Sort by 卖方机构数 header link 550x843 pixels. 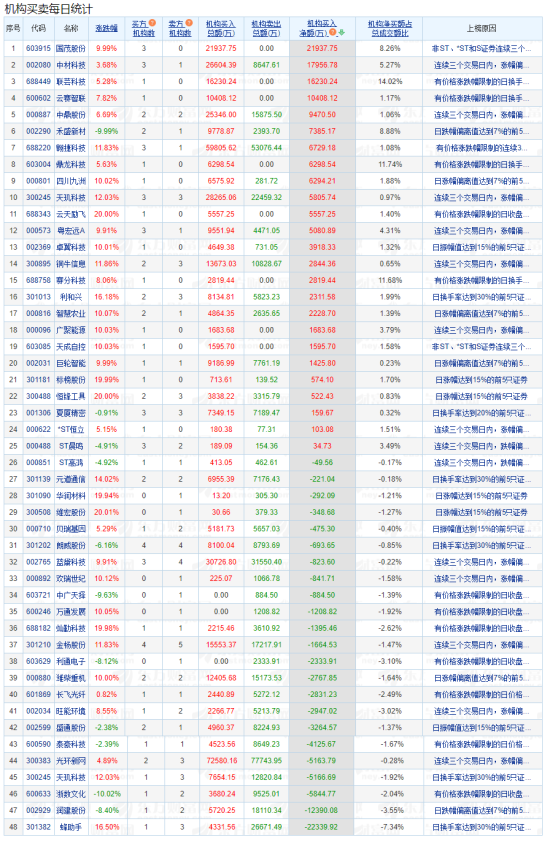pos(180,28)
